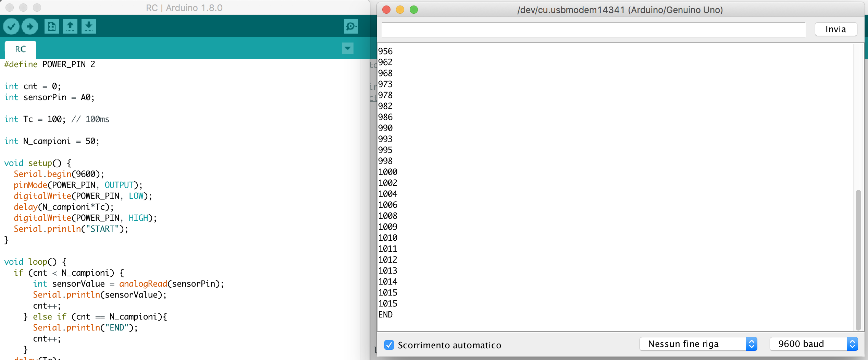Click the END line in serial output
This screenshot has width=868, height=360.
[385, 314]
